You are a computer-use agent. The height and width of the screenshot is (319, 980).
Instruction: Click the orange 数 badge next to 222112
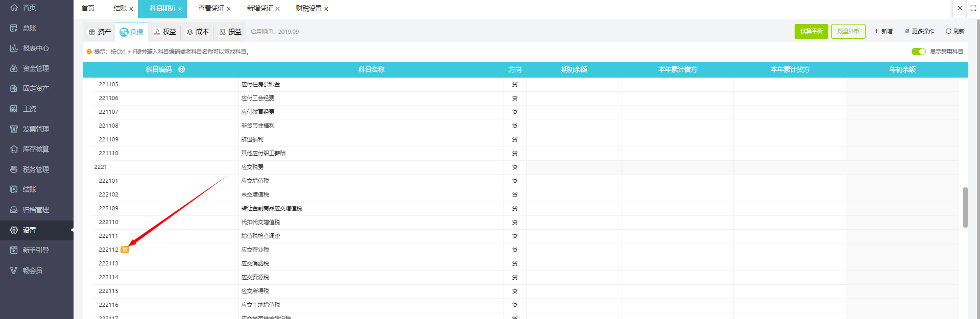click(x=125, y=250)
